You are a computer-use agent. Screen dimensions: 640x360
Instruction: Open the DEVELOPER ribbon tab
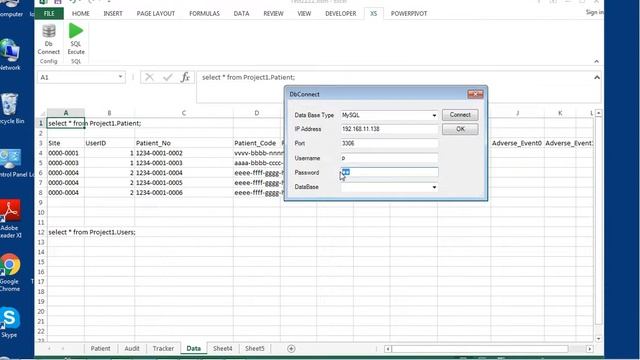(x=340, y=13)
